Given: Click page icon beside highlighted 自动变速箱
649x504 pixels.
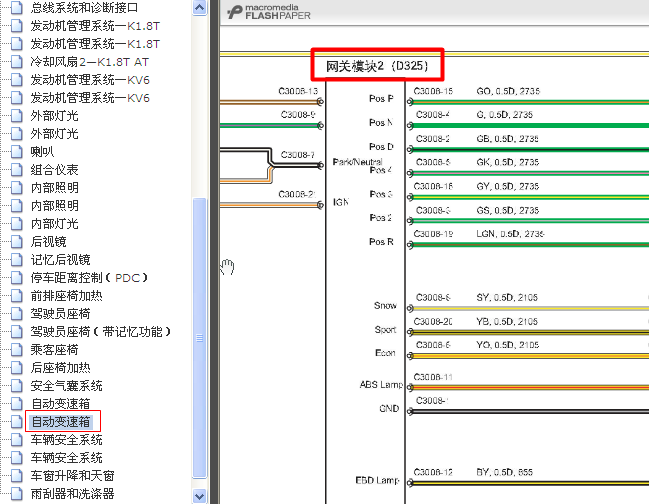Looking at the screenshot, I should click(17, 421).
